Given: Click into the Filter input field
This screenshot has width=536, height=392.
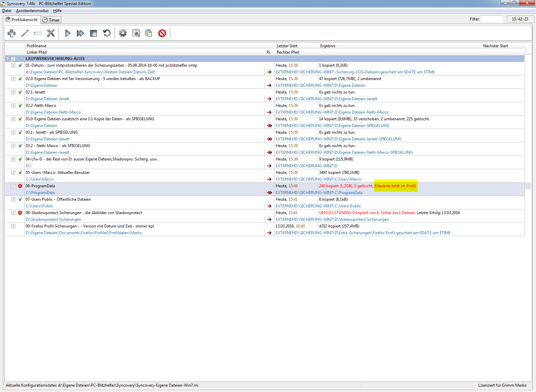Looking at the screenshot, I should pos(492,19).
